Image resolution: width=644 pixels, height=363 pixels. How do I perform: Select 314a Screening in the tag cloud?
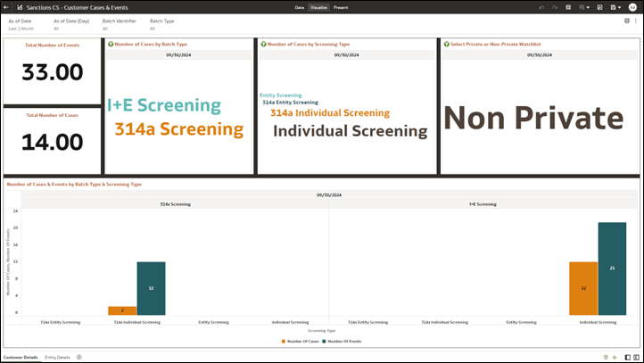pyautogui.click(x=179, y=129)
